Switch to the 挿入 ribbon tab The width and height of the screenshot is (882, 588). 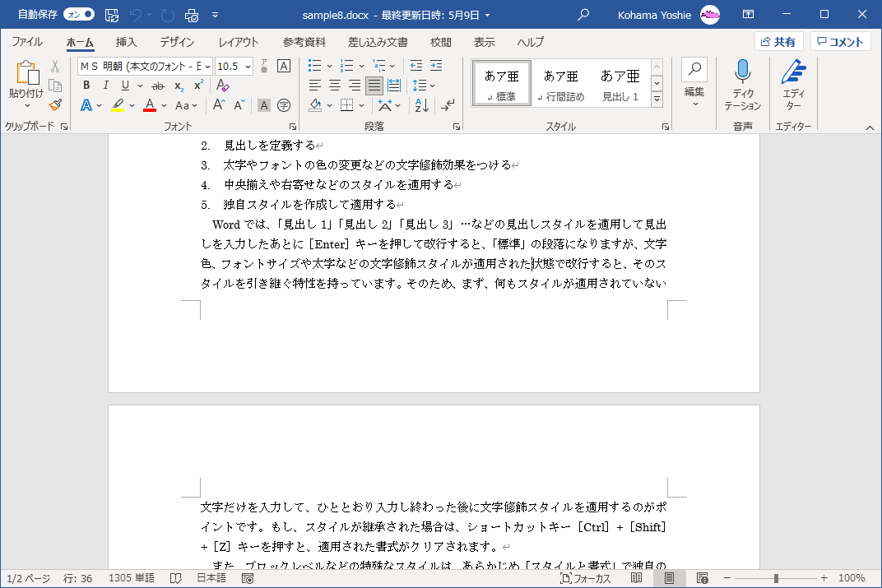tap(126, 42)
